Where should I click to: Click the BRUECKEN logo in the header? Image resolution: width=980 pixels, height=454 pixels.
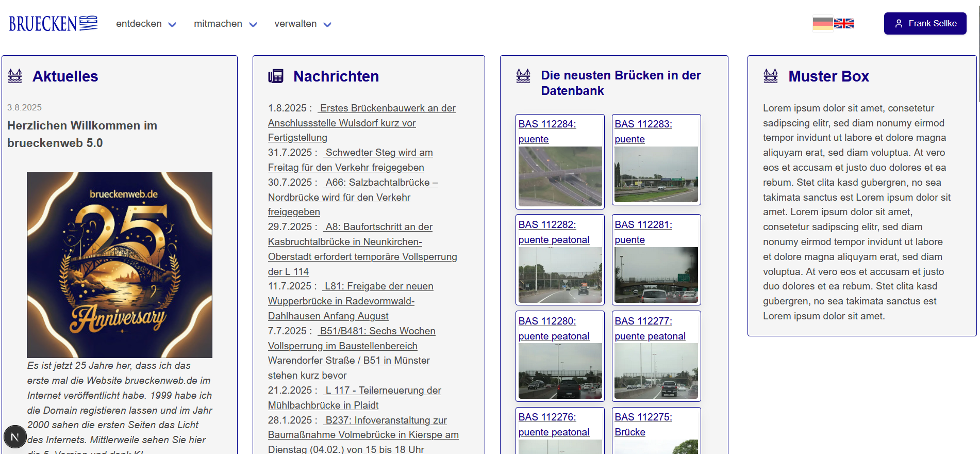tap(53, 24)
